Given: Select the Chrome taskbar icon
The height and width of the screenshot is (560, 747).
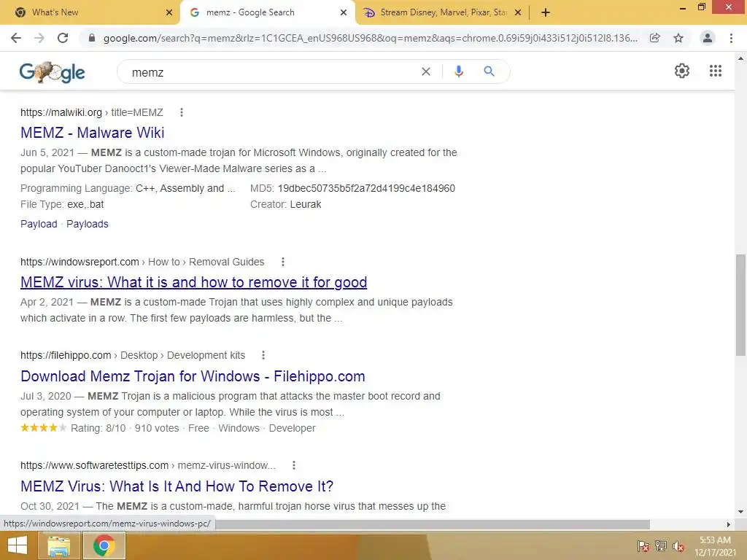Looking at the screenshot, I should (104, 545).
